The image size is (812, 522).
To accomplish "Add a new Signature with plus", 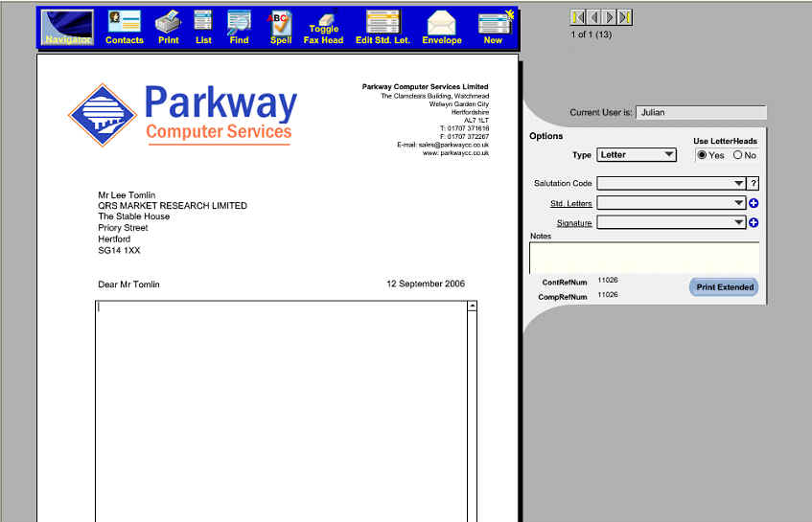I will pyautogui.click(x=754, y=223).
